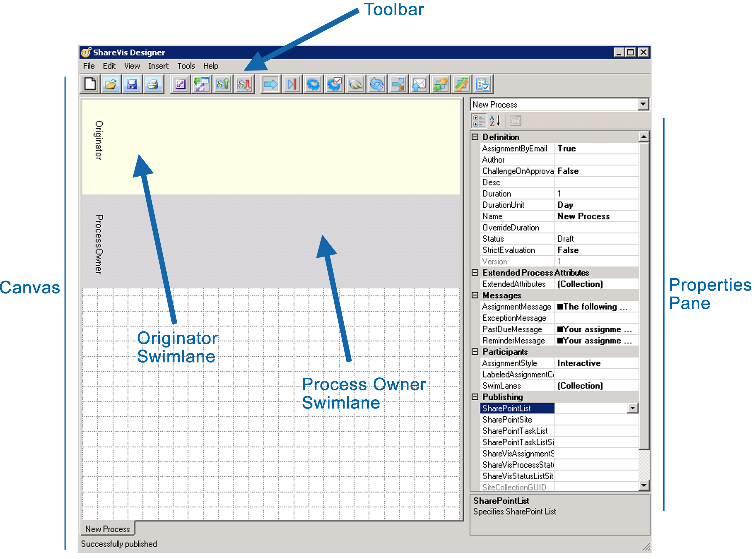The image size is (756, 559).
Task: Select the blue gear tool
Action: click(x=313, y=84)
